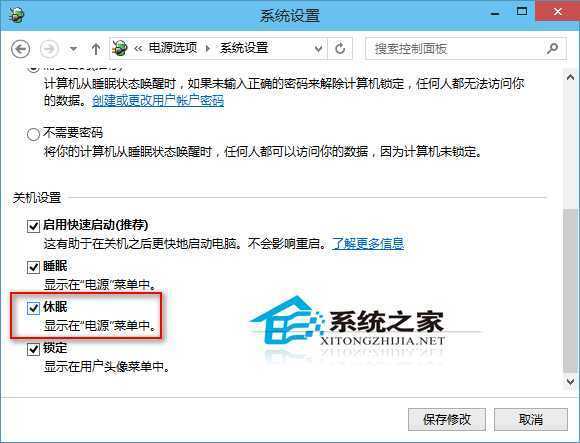Screen dimensions: 580x443
Task: Click the 保存修改 button
Action: click(447, 419)
